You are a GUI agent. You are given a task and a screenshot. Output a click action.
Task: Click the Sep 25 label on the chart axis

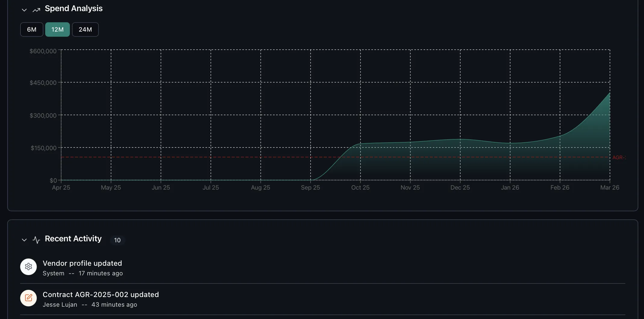click(310, 187)
